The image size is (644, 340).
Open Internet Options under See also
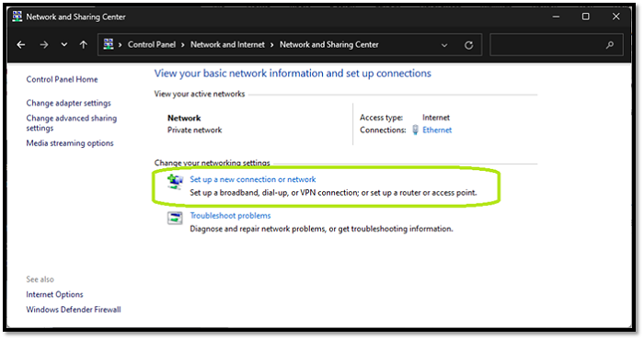click(54, 294)
